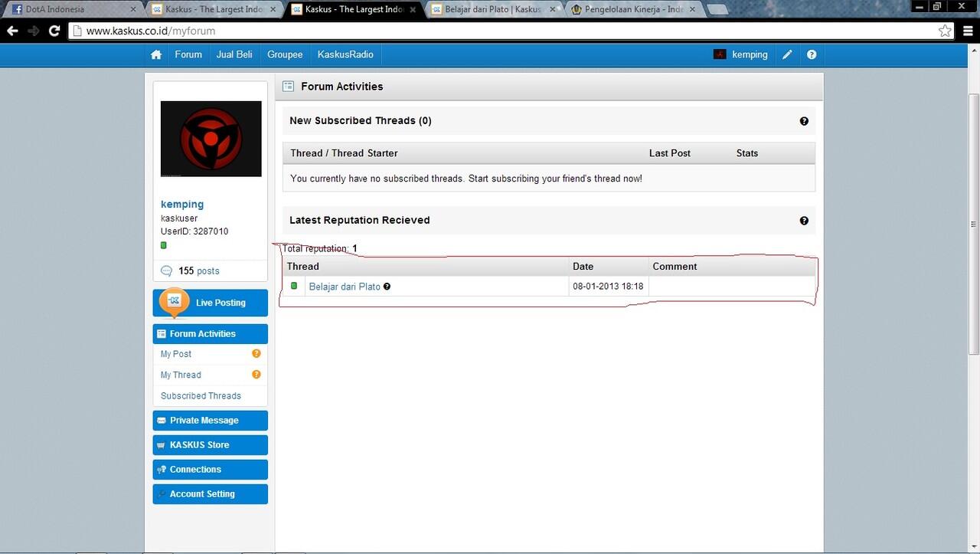Click the kemping avatar icon in navbar

pos(720,54)
